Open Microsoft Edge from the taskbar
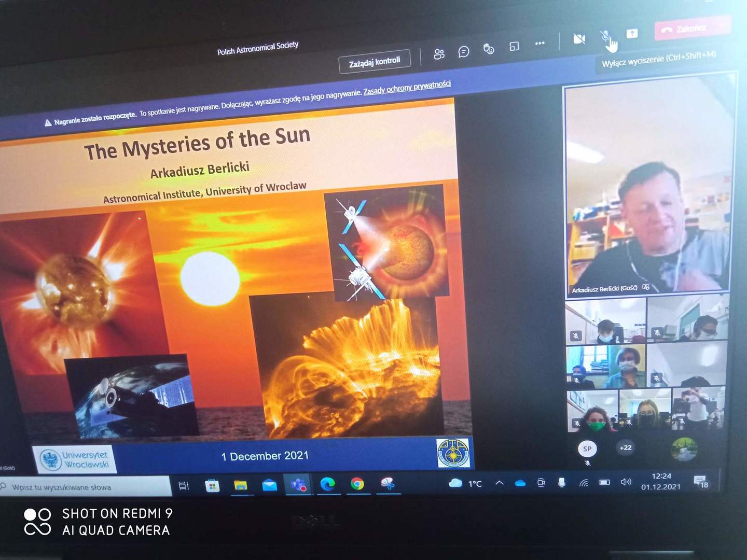Screen dimensions: 747x560 pyautogui.click(x=327, y=484)
